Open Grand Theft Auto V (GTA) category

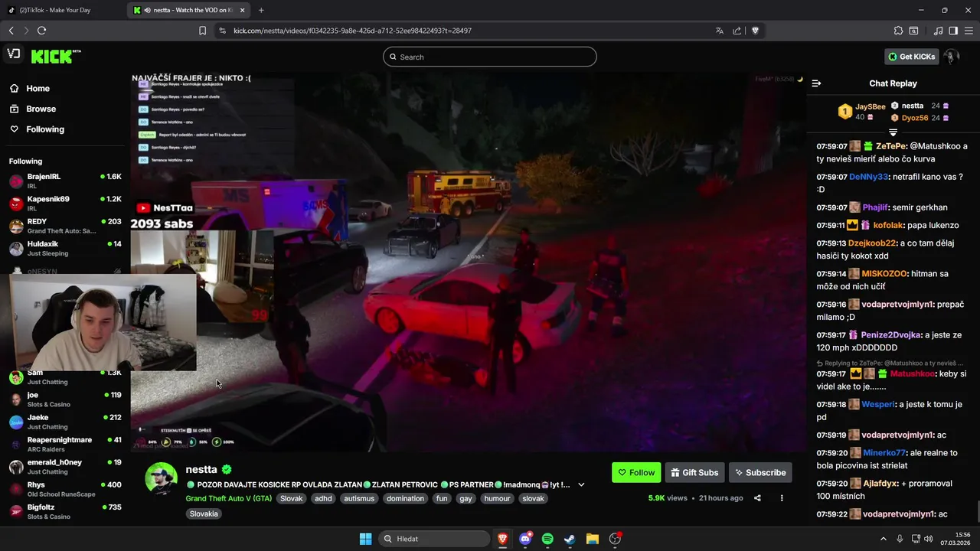(228, 498)
